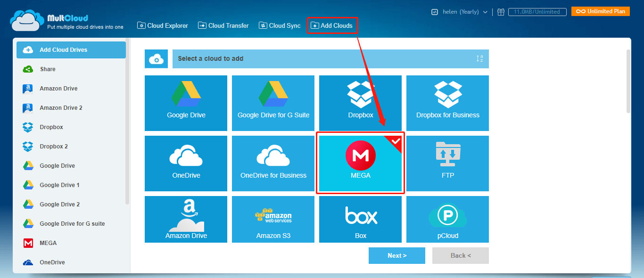Switch to Cloud Sync

click(x=279, y=25)
